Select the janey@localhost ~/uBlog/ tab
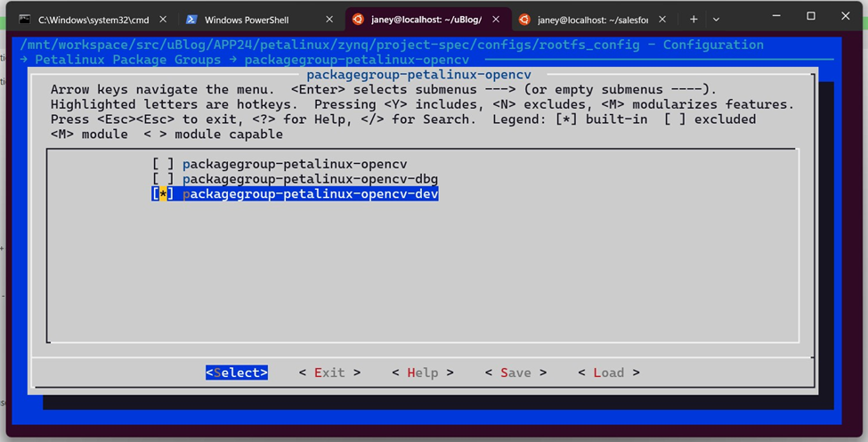Image resolution: width=868 pixels, height=442 pixels. [x=428, y=20]
